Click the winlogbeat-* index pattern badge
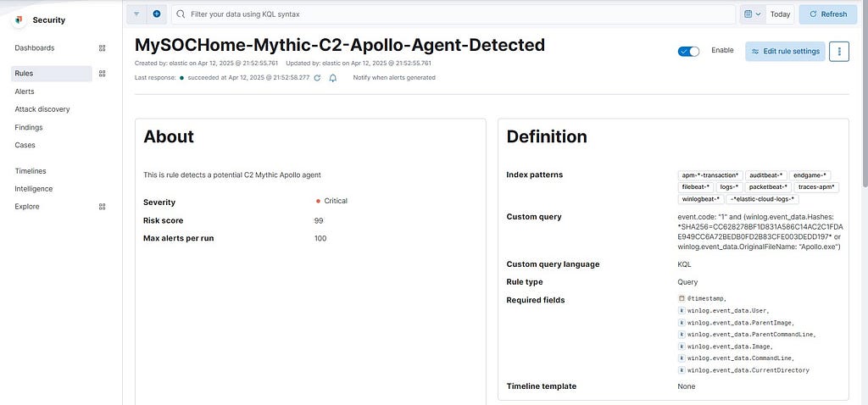The image size is (868, 405). [700, 199]
